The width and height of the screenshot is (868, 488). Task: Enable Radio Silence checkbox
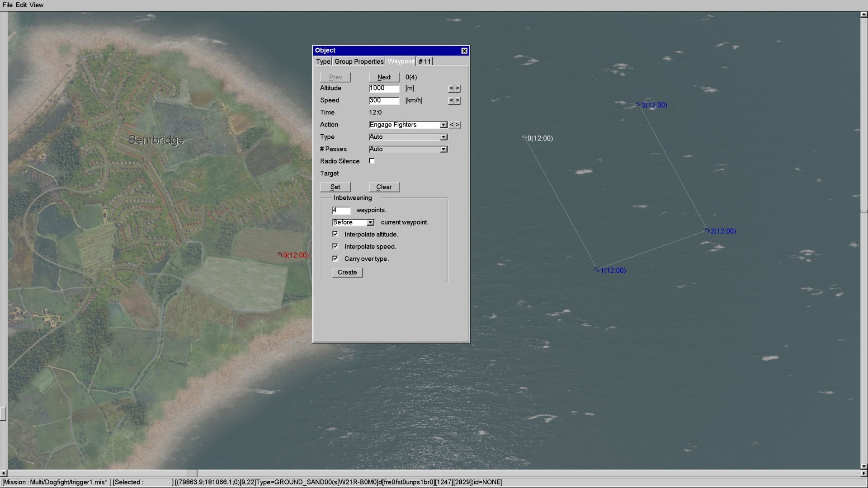click(x=372, y=161)
